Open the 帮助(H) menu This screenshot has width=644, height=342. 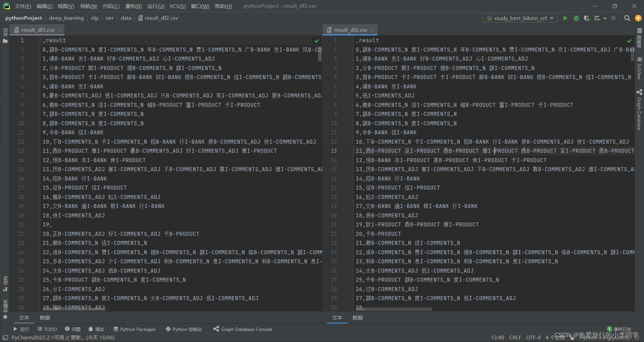(223, 6)
